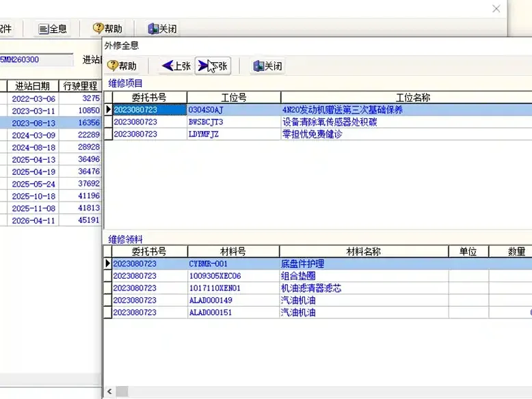Click the 维修领料 section label
Viewport: 532px width, 399px height.
pyautogui.click(x=125, y=239)
